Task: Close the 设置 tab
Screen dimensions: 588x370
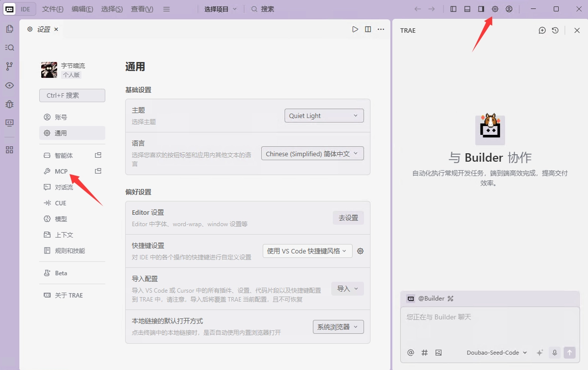Action: [x=56, y=29]
